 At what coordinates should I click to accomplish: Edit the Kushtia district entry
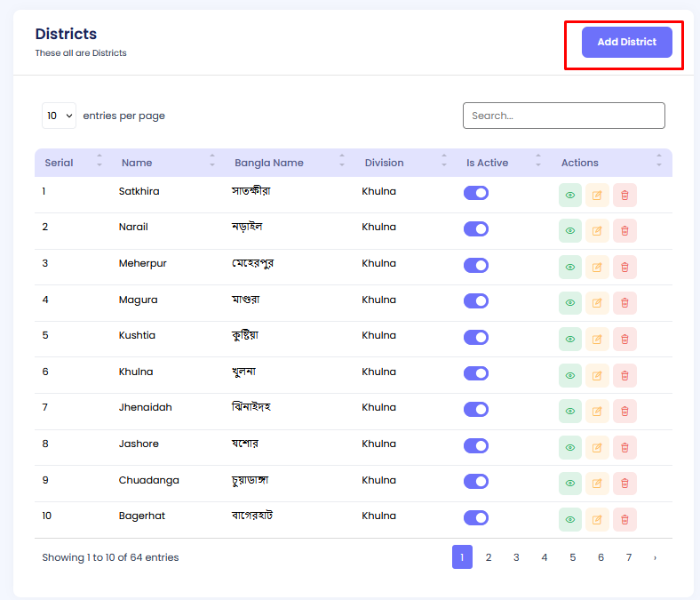(597, 340)
